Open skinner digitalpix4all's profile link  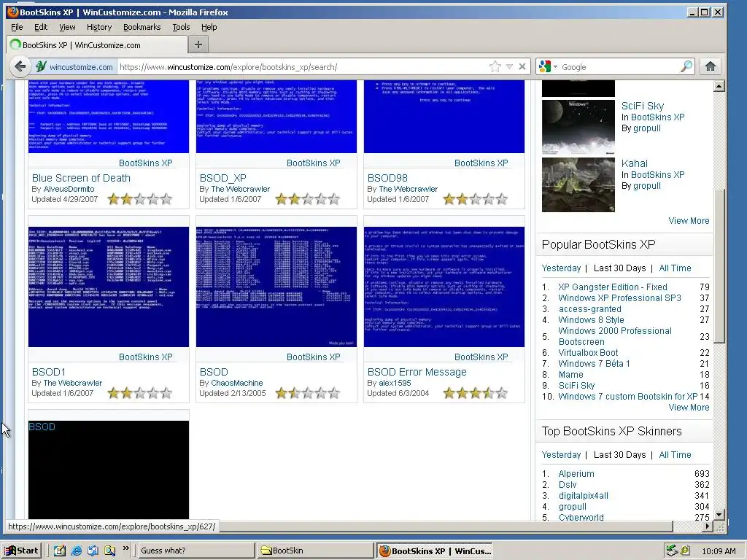583,496
